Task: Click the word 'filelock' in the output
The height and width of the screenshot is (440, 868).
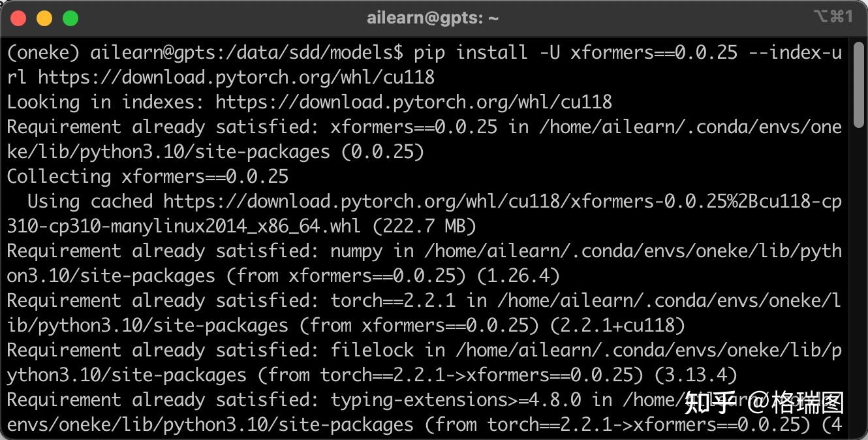Action: point(371,350)
